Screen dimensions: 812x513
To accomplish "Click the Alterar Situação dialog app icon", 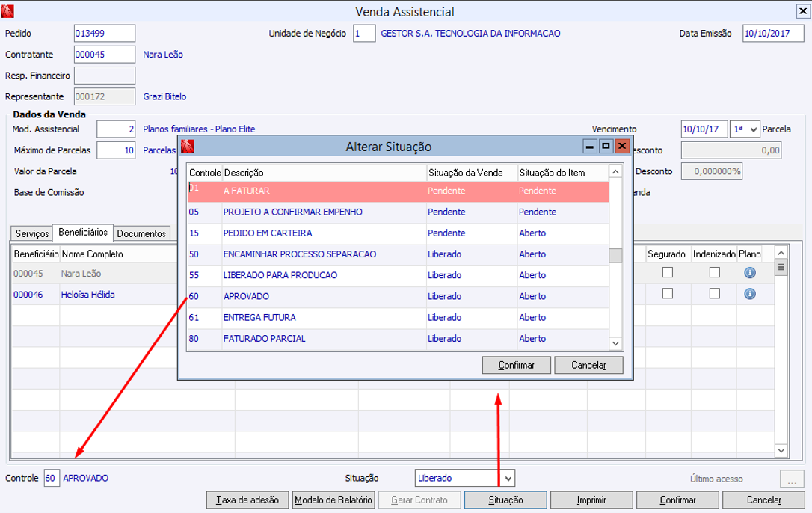I will coord(188,146).
